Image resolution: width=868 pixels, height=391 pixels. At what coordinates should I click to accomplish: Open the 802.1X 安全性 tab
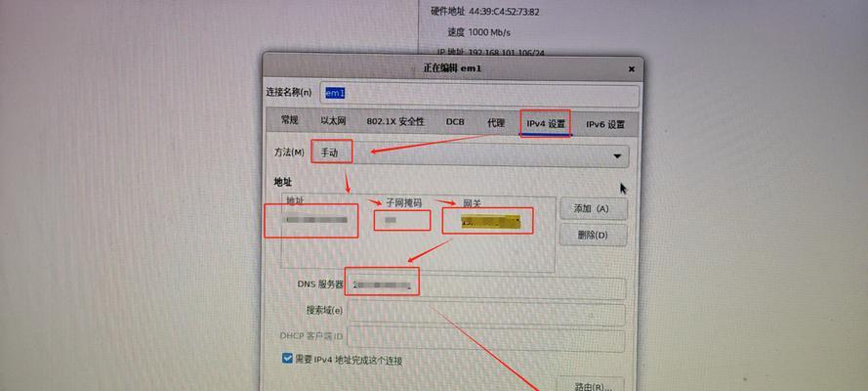coord(395,121)
